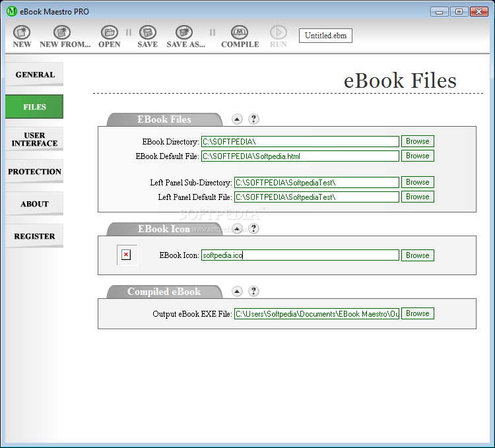Click the EBook Icon filename field
Viewport: 495px width, 448px height.
(x=300, y=255)
